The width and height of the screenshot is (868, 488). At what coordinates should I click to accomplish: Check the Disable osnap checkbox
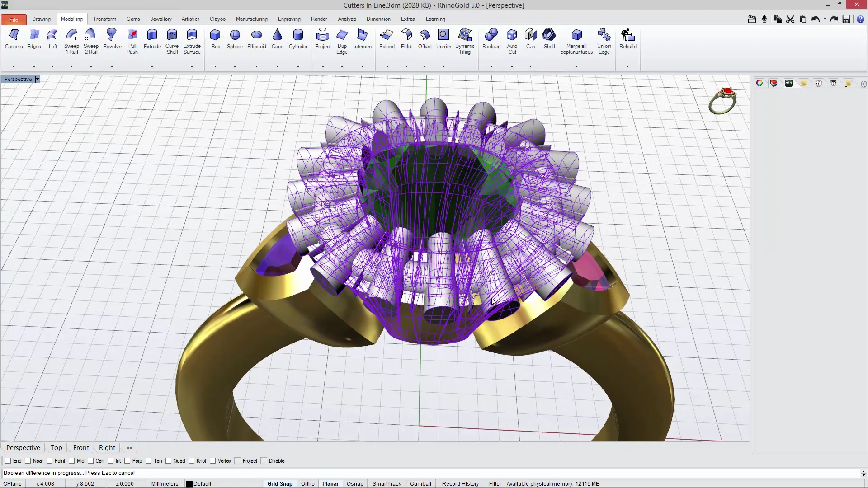(x=264, y=461)
